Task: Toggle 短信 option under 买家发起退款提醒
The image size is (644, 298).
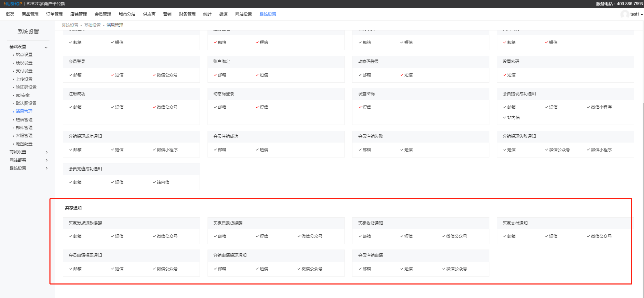Action: tap(117, 236)
